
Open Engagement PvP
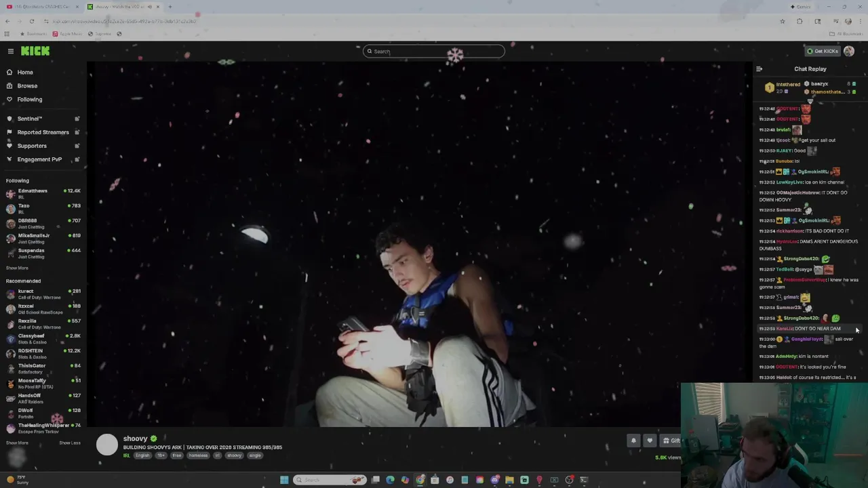coord(39,159)
